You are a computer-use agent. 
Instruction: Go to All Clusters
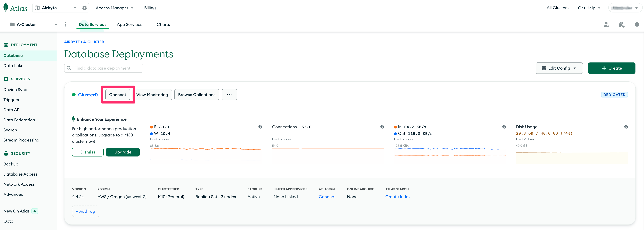click(x=558, y=8)
